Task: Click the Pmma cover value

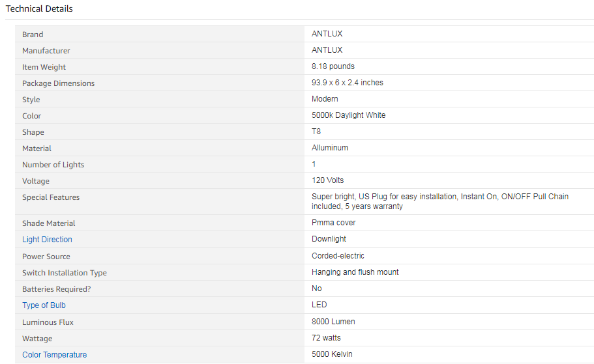Action: tap(334, 223)
